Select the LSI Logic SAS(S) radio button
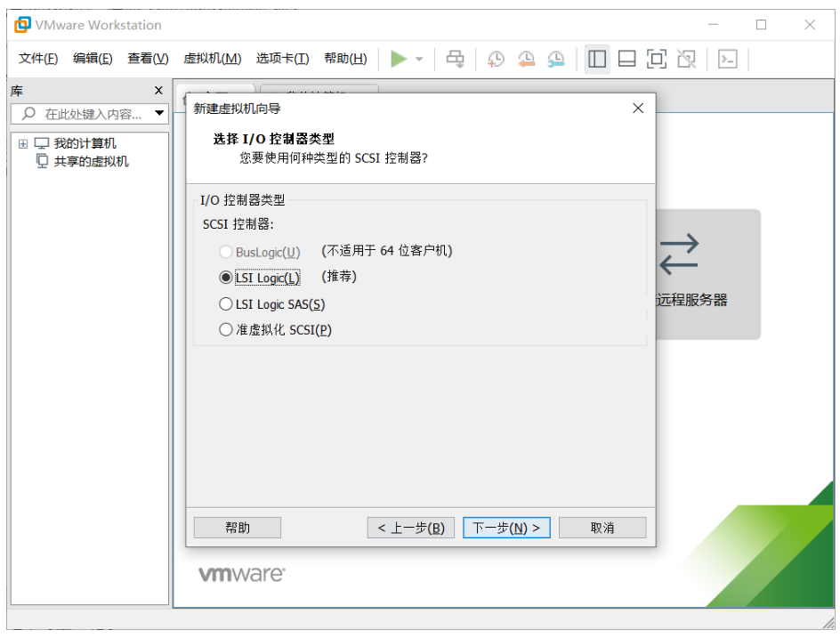 (x=225, y=304)
